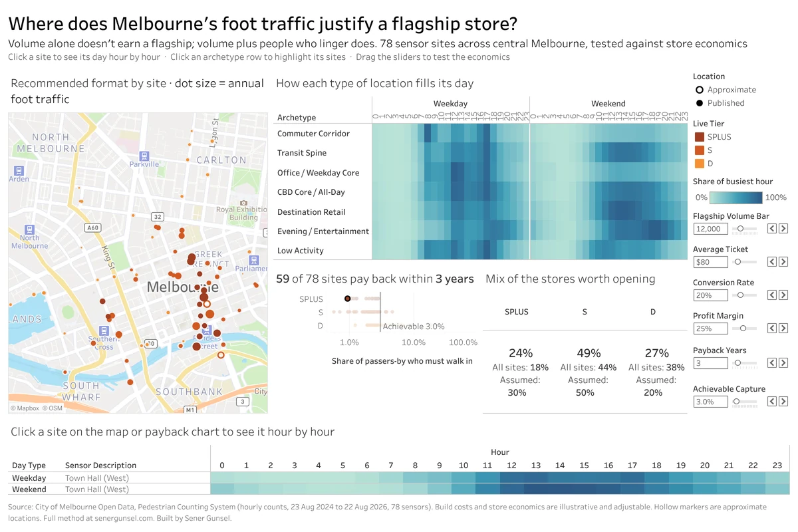Click the Weekend heatmap column header
The image size is (798, 532).
click(x=608, y=104)
